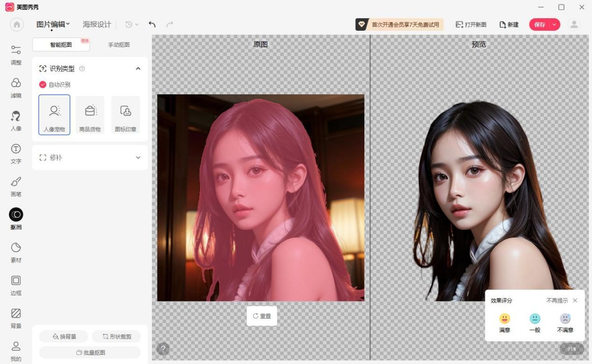This screenshot has width=592, height=364.
Task: Choose 图标印章 recognition type
Action: tap(126, 115)
